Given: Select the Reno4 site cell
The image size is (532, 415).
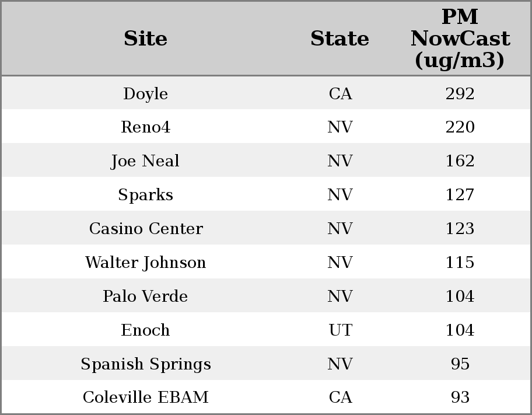Looking at the screenshot, I should (145, 127).
